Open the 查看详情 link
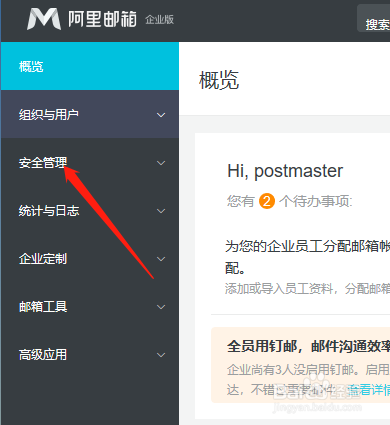This screenshot has width=390, height=425. (x=368, y=390)
